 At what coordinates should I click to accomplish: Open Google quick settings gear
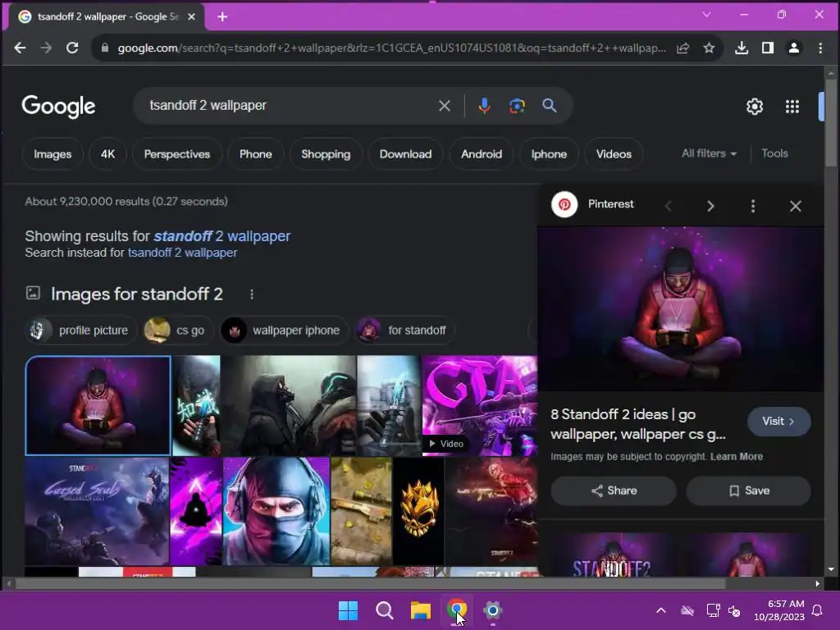point(755,107)
